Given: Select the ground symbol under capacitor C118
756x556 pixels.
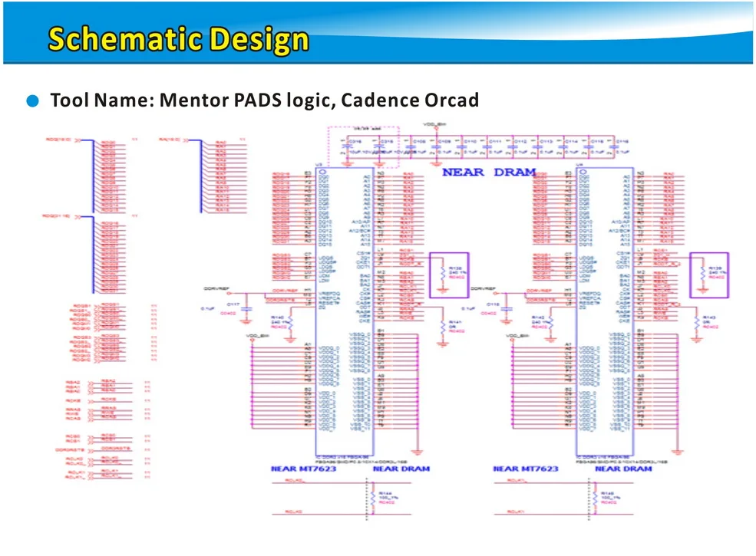Looking at the screenshot, I should tap(507, 321).
